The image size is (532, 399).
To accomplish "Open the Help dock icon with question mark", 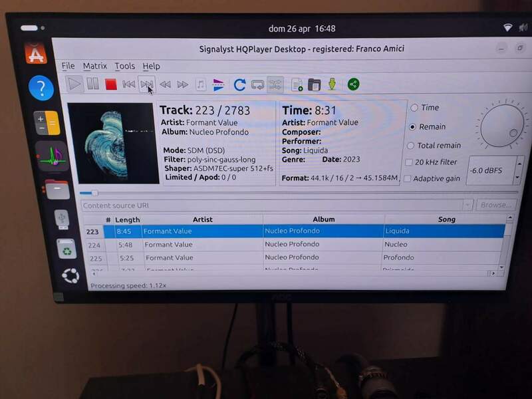I will pos(41,88).
